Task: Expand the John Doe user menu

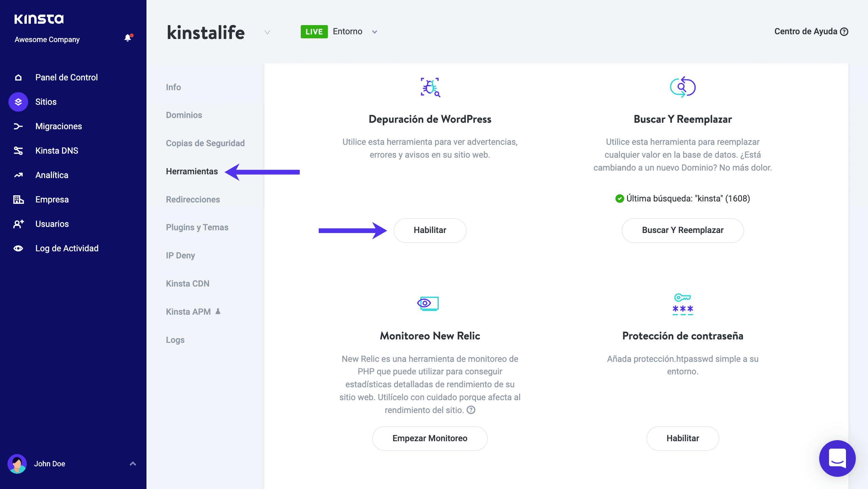Action: click(x=133, y=464)
